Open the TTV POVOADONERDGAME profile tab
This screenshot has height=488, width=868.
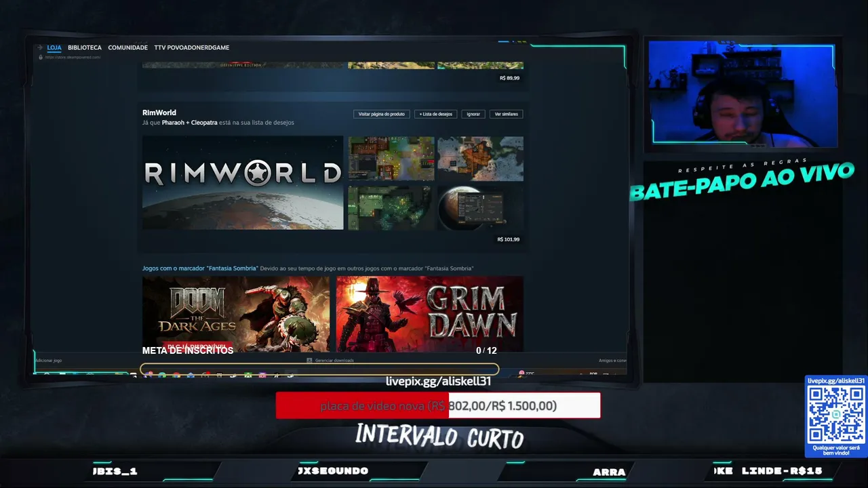tap(192, 47)
